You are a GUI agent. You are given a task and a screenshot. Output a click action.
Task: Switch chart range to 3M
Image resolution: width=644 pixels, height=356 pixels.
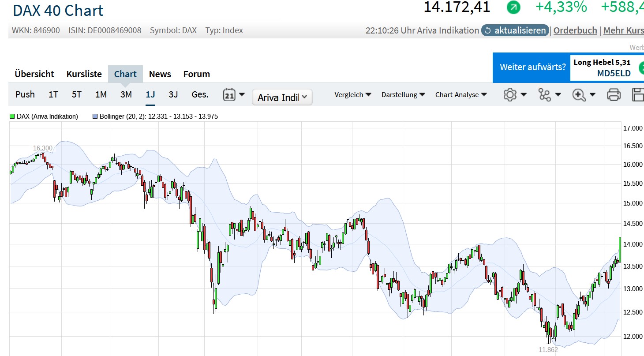[x=126, y=94]
